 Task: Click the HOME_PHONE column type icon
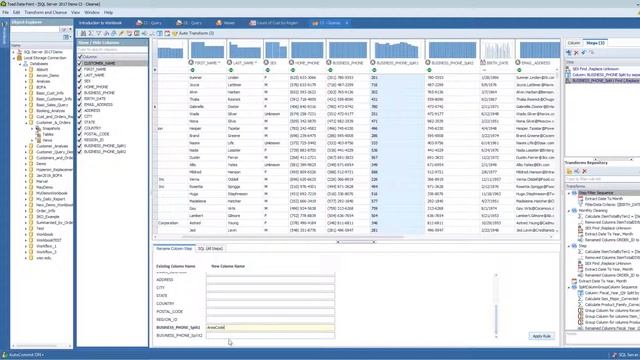pyautogui.click(x=291, y=63)
